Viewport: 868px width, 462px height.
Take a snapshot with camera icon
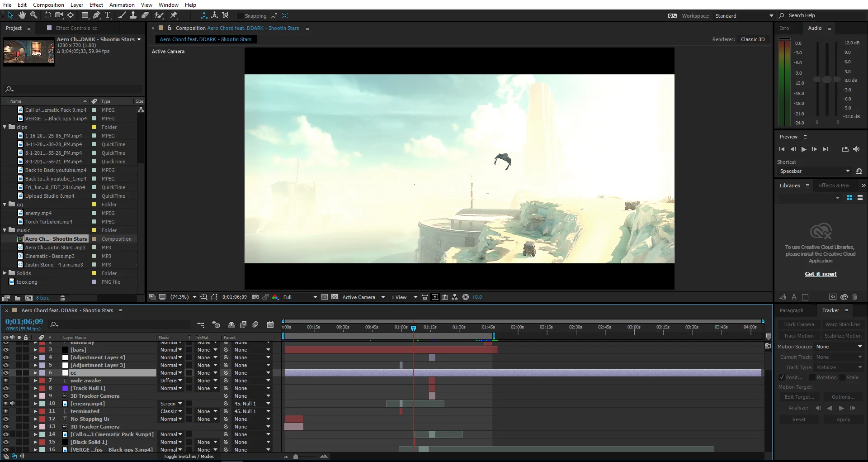click(255, 297)
